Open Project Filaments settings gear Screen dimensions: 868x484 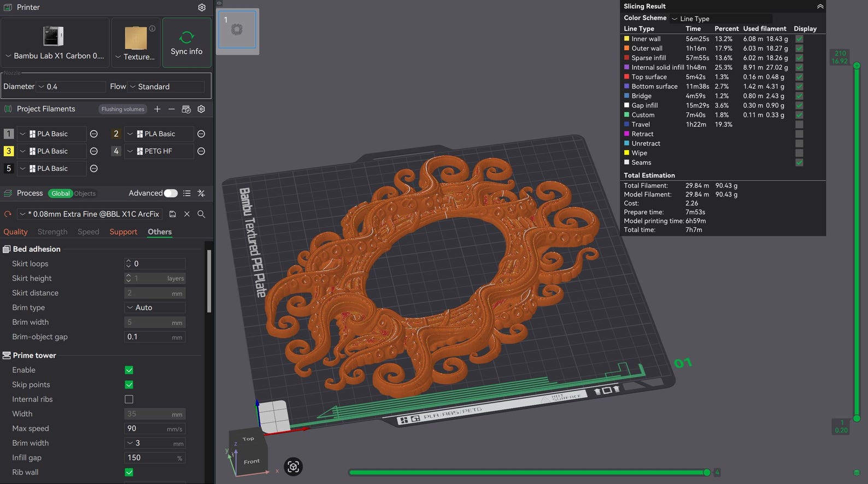(201, 109)
